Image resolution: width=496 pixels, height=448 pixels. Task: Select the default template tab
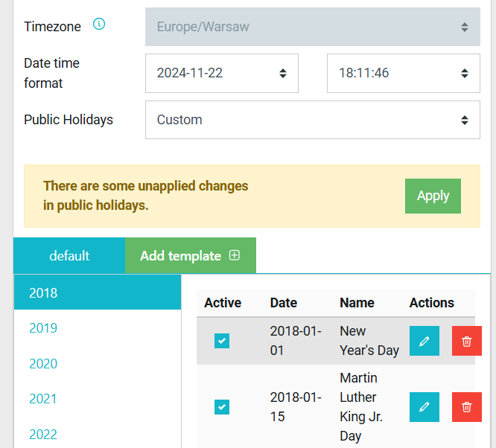coord(69,255)
